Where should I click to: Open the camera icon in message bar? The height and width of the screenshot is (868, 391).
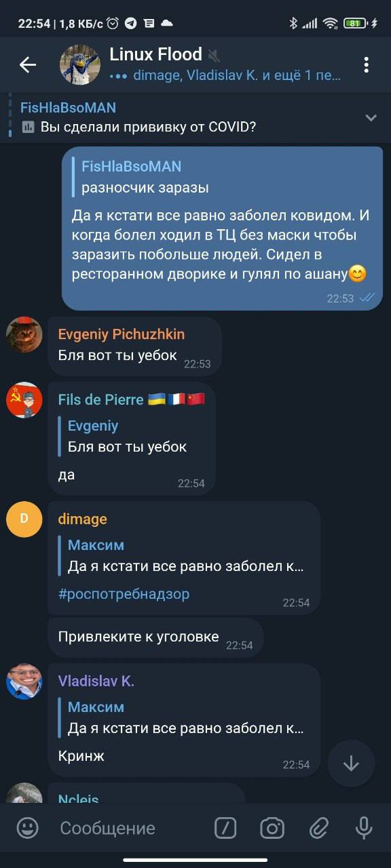[272, 828]
